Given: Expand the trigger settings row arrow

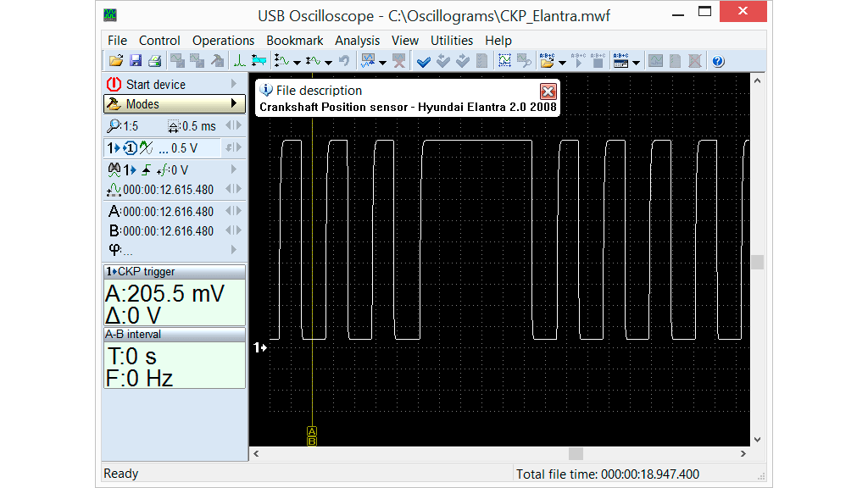Looking at the screenshot, I should click(x=234, y=169).
